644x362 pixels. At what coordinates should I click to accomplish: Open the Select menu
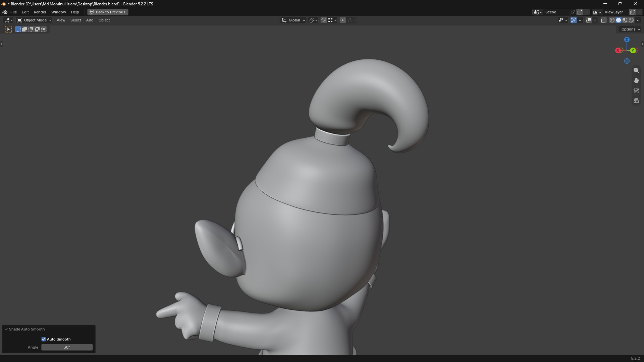[x=75, y=20]
